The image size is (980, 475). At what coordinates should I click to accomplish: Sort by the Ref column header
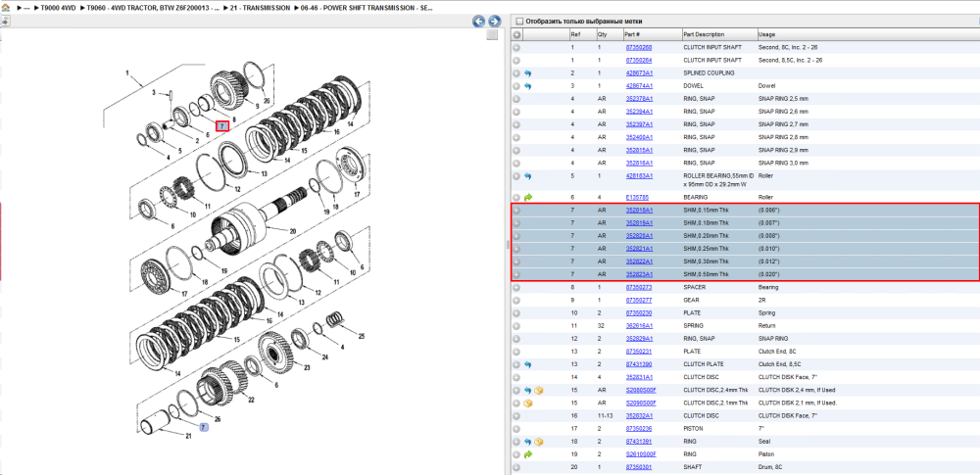coord(581,35)
